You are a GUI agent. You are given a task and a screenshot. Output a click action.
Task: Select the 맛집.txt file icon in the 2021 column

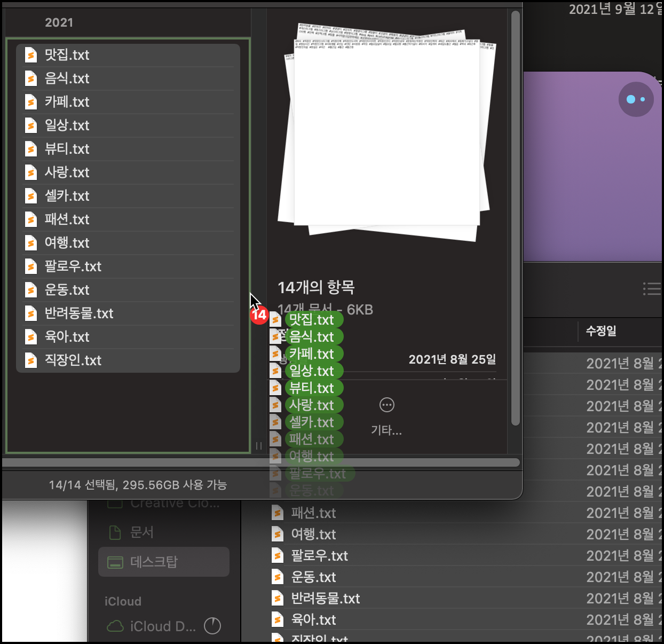click(31, 55)
